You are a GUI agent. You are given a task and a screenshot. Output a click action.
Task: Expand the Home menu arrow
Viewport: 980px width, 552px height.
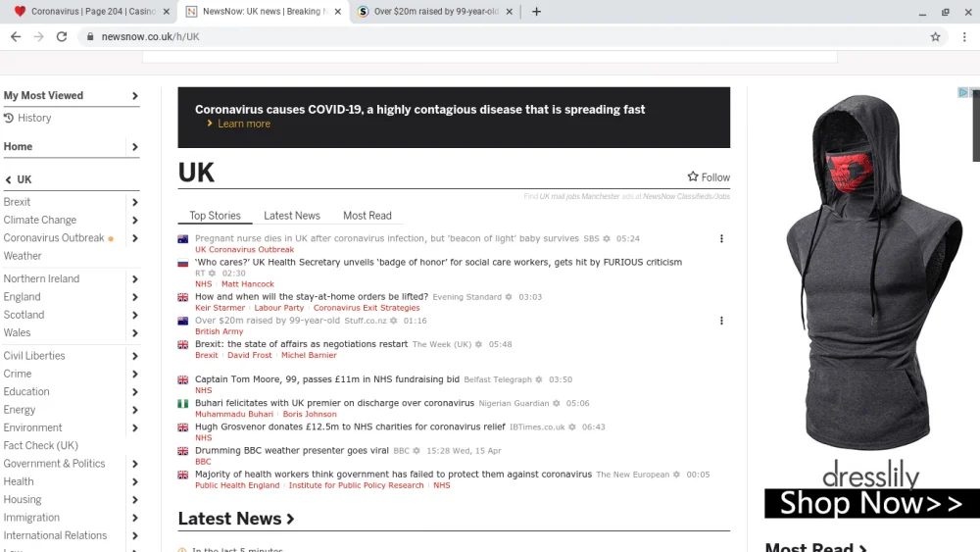click(135, 147)
